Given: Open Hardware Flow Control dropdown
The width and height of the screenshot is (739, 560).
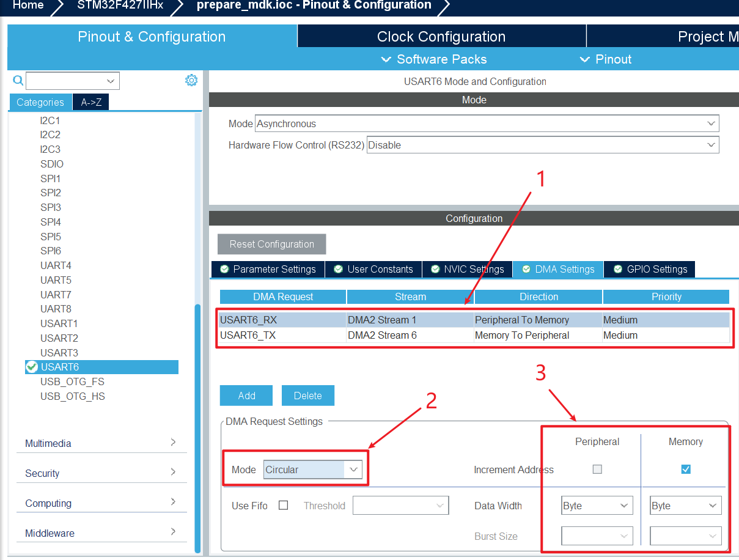Looking at the screenshot, I should click(543, 145).
